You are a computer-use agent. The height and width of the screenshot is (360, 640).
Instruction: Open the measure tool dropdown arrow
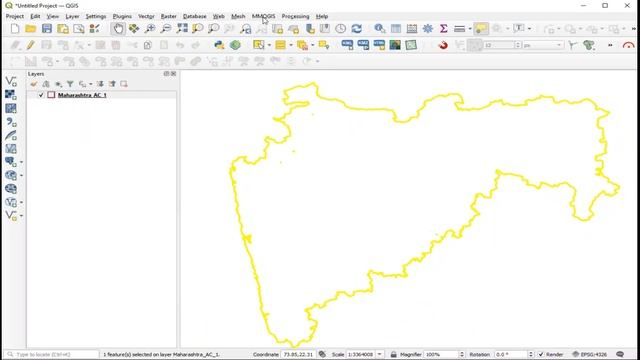[x=470, y=29]
